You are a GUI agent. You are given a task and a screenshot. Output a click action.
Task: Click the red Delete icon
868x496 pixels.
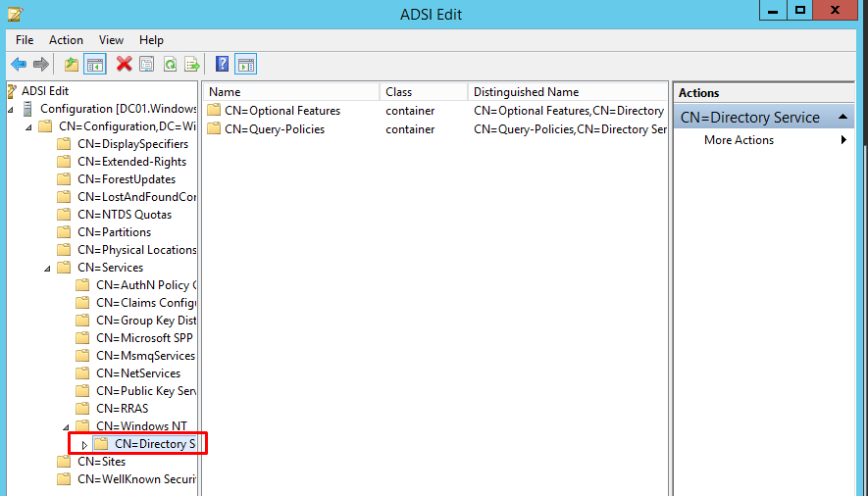[x=124, y=64]
